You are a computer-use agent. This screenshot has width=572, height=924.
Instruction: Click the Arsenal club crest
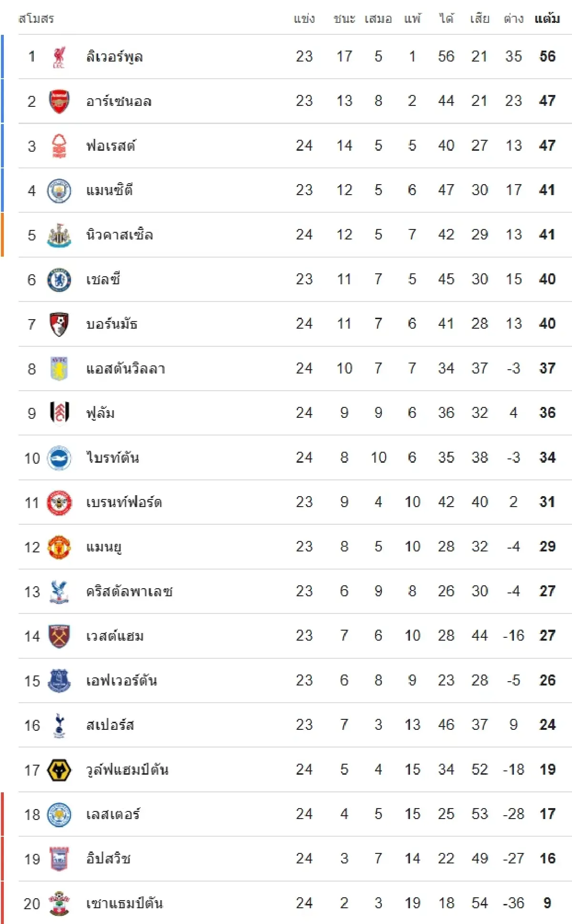tap(59, 101)
